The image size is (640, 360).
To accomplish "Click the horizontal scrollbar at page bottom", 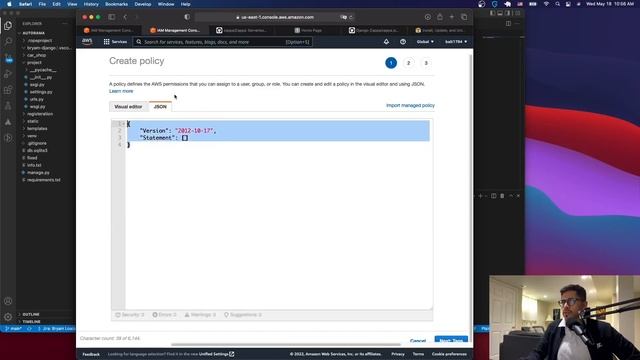I will point(286,344).
